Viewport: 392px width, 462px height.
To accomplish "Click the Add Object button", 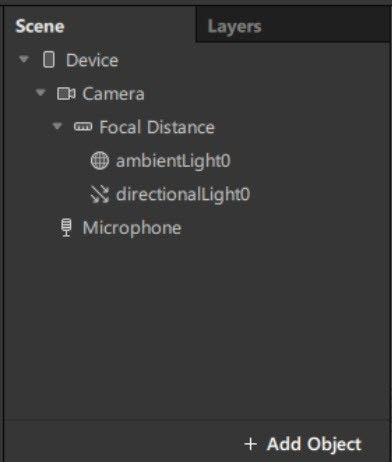I will coord(303,444).
